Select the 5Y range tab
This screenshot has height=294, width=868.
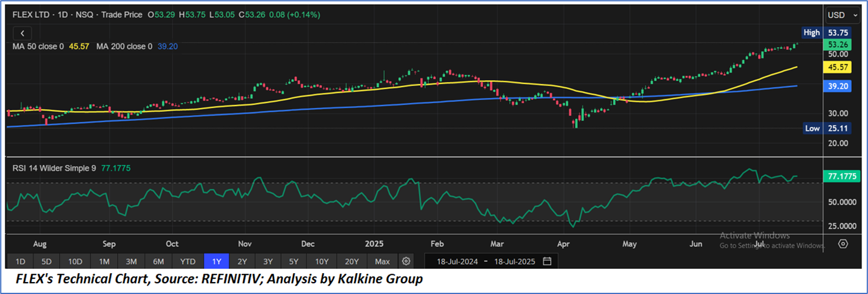[295, 261]
